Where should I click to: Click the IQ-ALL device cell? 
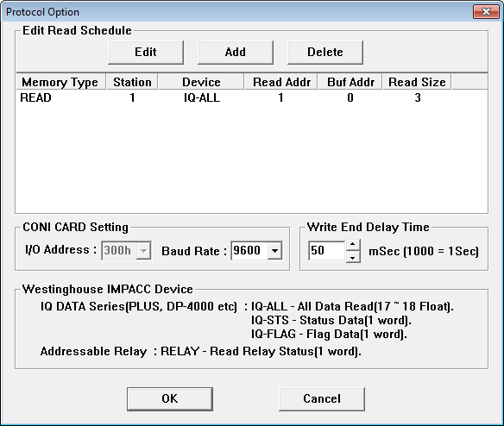tap(202, 97)
